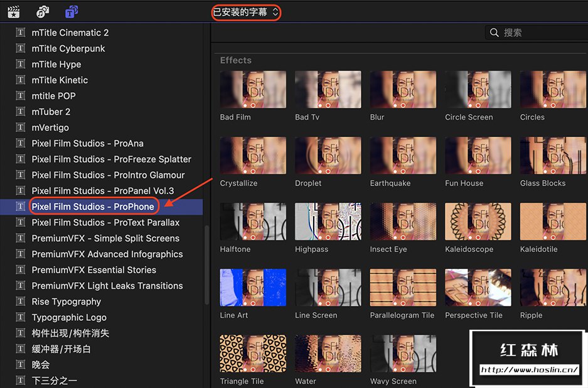
Task: Select the Line Art effect thumbnail
Action: click(253, 287)
